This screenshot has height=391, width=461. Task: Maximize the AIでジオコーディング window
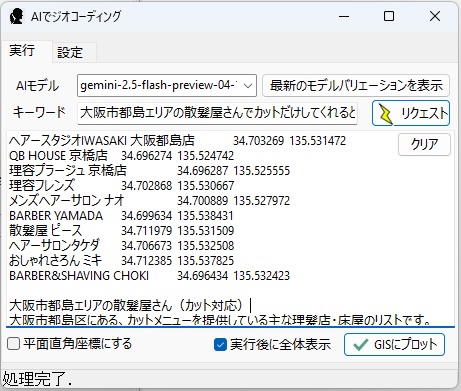389,16
